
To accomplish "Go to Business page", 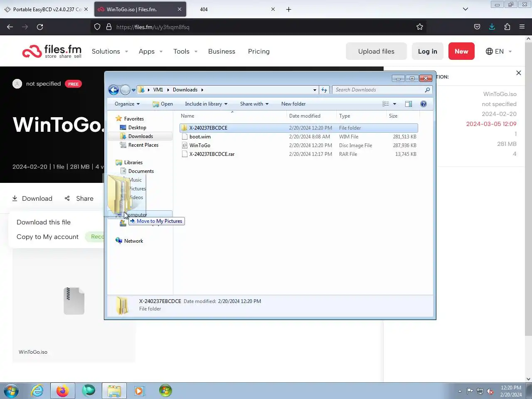I will (x=222, y=52).
